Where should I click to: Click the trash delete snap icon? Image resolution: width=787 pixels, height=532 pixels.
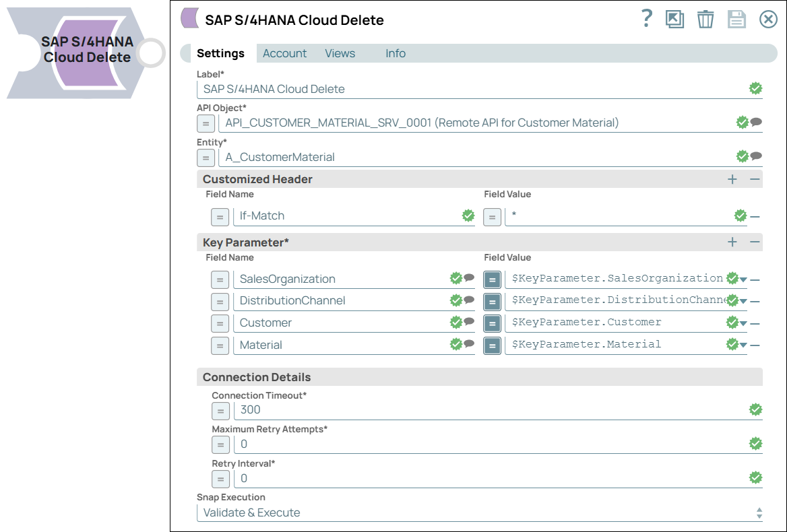pyautogui.click(x=705, y=19)
